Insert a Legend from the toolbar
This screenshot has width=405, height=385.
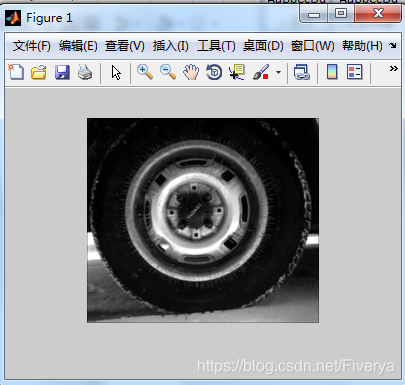(354, 72)
